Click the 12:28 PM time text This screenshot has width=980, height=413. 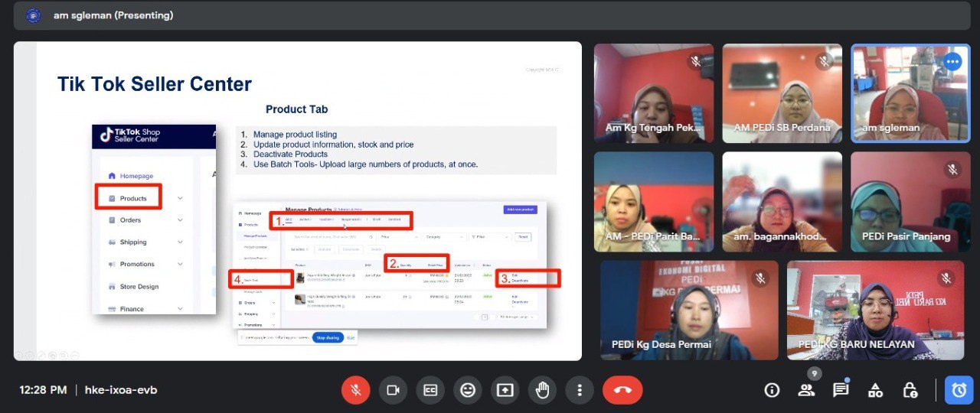point(43,390)
